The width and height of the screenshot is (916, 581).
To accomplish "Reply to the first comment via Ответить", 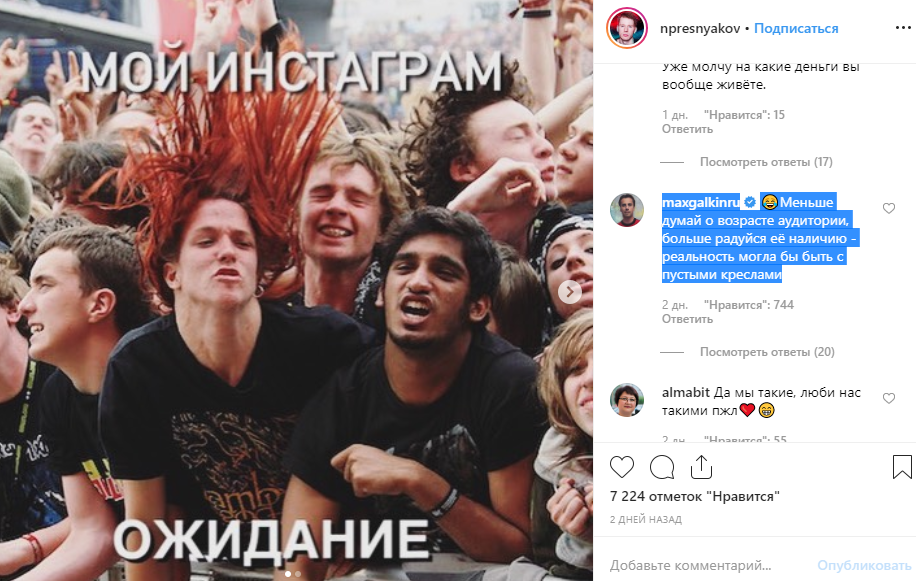I will point(687,129).
